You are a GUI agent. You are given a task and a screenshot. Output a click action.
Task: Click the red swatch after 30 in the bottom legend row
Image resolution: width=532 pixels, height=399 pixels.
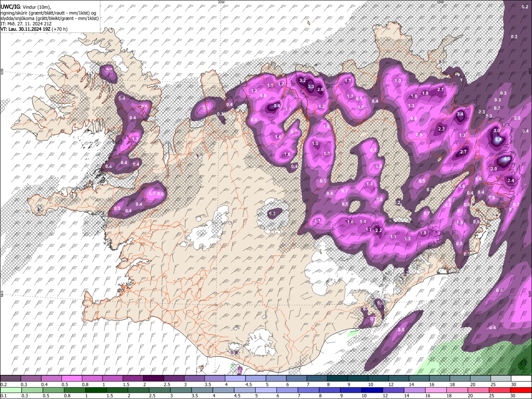[521, 390]
